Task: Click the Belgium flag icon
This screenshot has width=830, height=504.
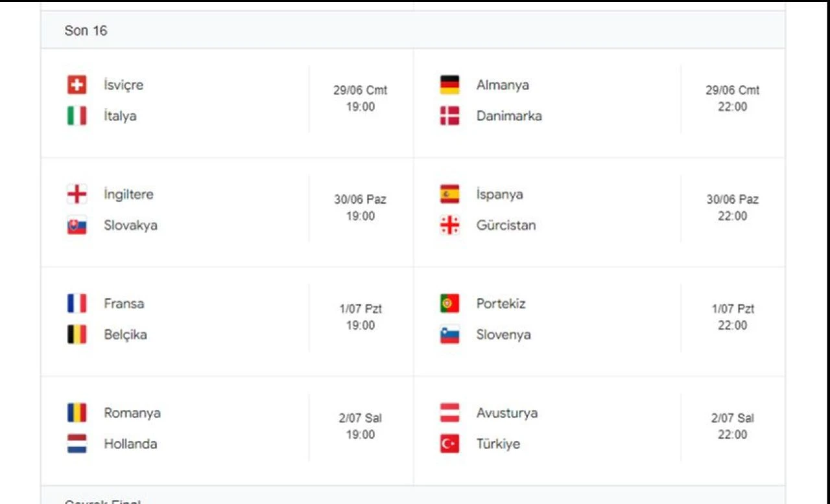Action: (x=77, y=334)
